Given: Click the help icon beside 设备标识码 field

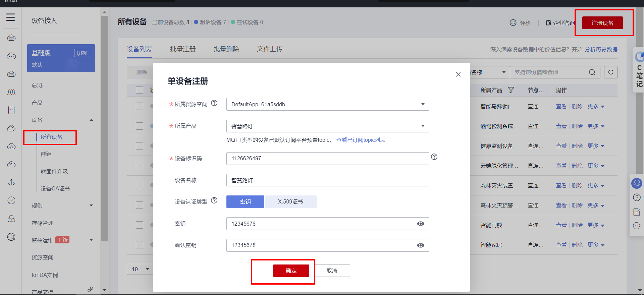Looking at the screenshot, I should pyautogui.click(x=434, y=157).
